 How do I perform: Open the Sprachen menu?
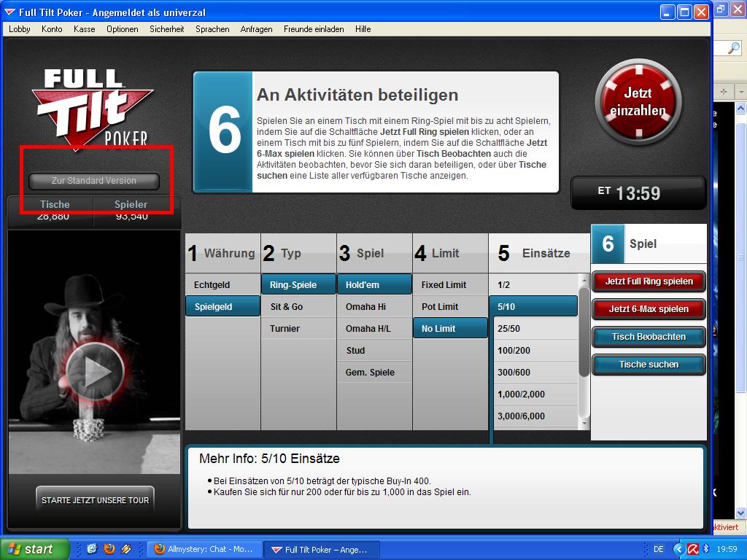[212, 29]
